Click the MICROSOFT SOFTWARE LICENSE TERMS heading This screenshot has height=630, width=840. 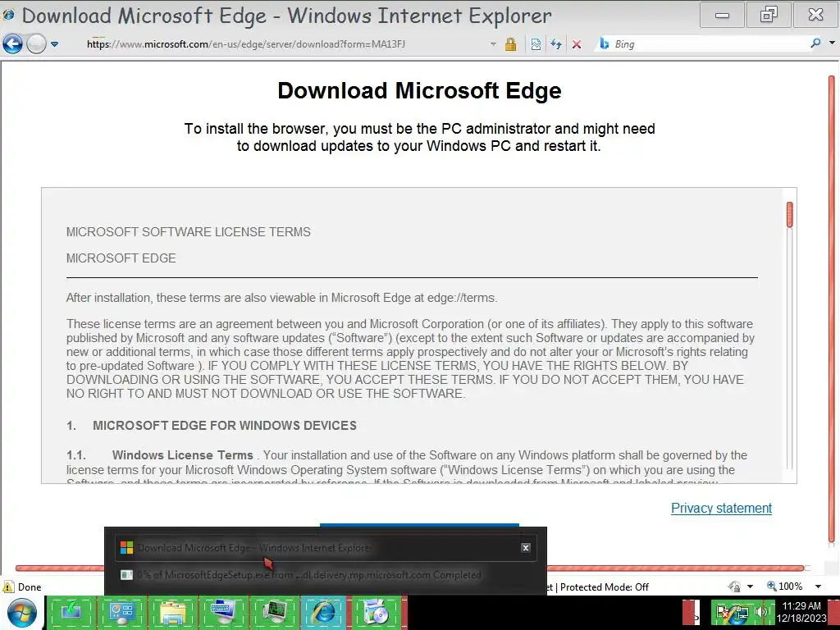189,232
